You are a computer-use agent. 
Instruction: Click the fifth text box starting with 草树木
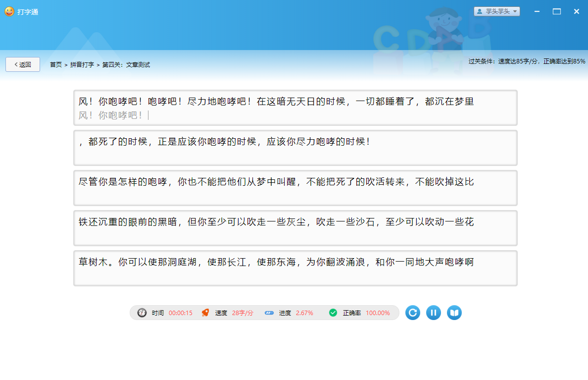295,268
